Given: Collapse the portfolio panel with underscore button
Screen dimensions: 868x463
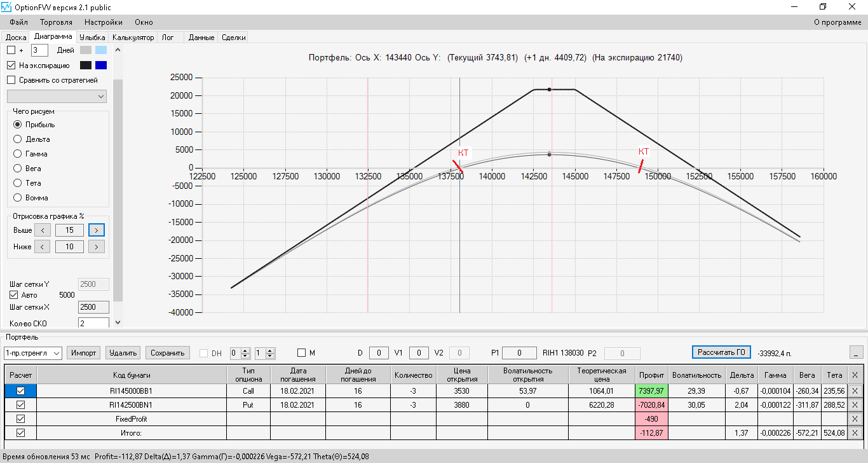Looking at the screenshot, I should (857, 352).
